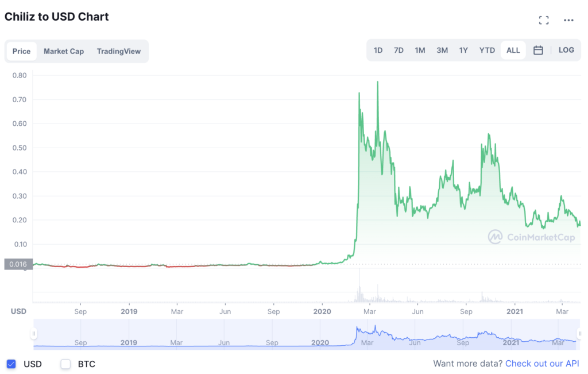588x374 pixels.
Task: Click the USD label under the y-axis
Action: [x=18, y=311]
